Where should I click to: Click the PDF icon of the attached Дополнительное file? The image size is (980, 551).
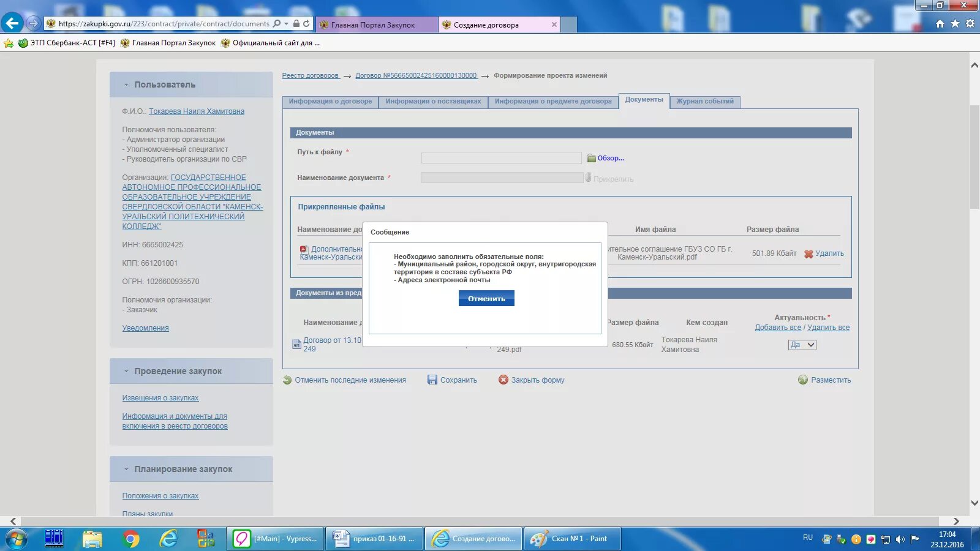pyautogui.click(x=303, y=249)
